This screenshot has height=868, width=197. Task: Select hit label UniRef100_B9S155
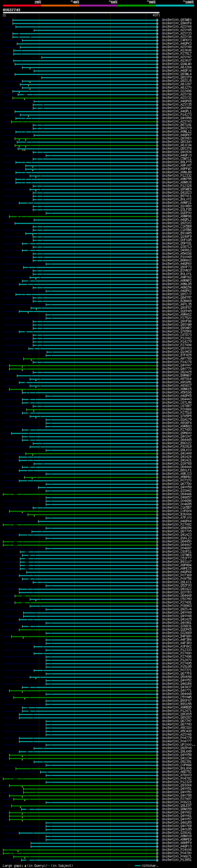point(177,704)
